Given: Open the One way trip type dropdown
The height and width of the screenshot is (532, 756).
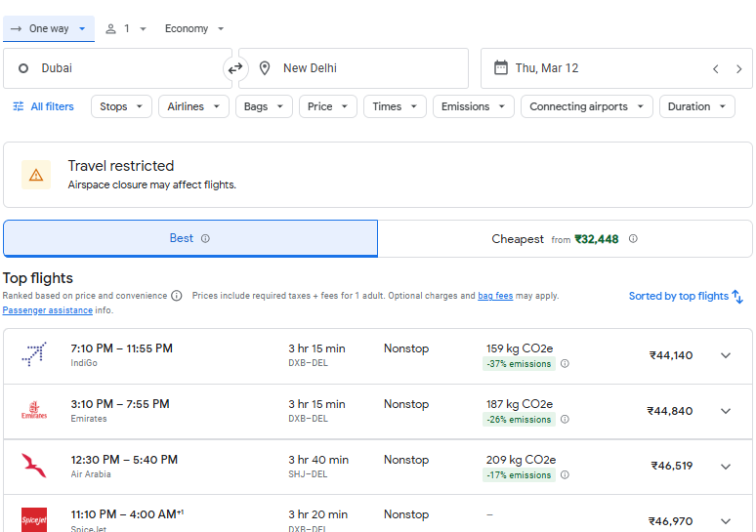Looking at the screenshot, I should point(49,28).
